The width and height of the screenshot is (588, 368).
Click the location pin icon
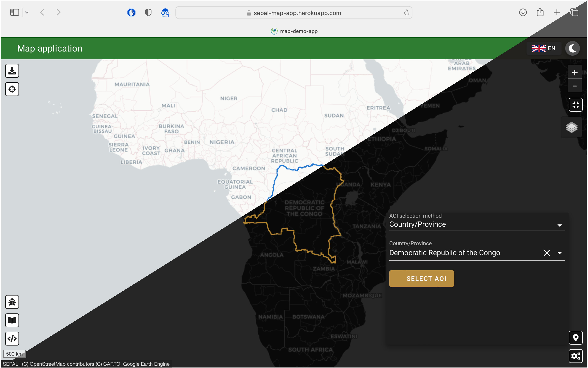click(576, 338)
